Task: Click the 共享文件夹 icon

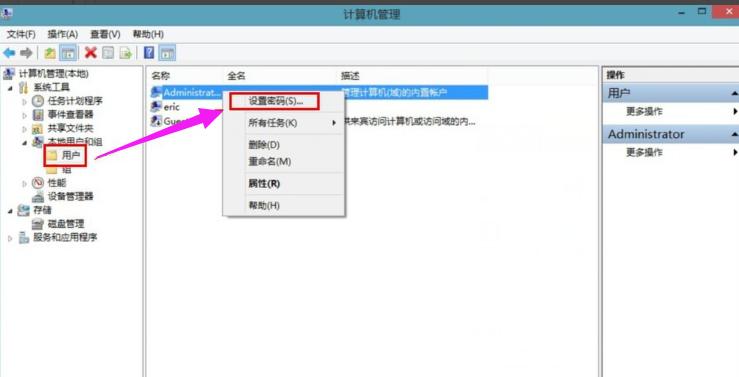Action: (x=38, y=128)
